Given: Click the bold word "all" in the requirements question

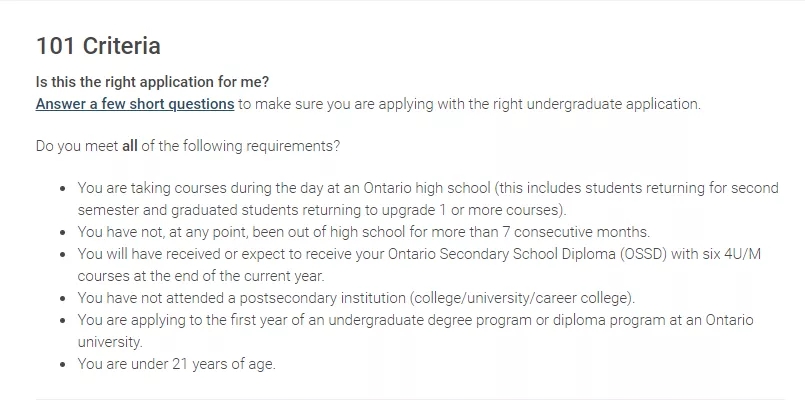Looking at the screenshot, I should (129, 146).
